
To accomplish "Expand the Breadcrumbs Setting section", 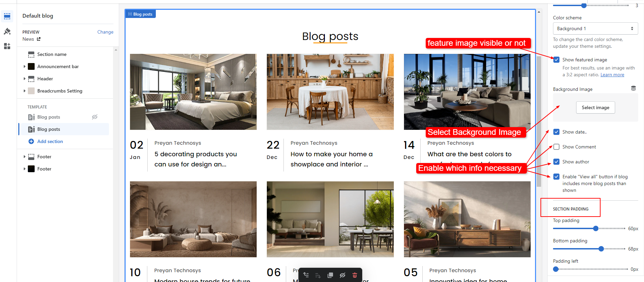I will 24,91.
